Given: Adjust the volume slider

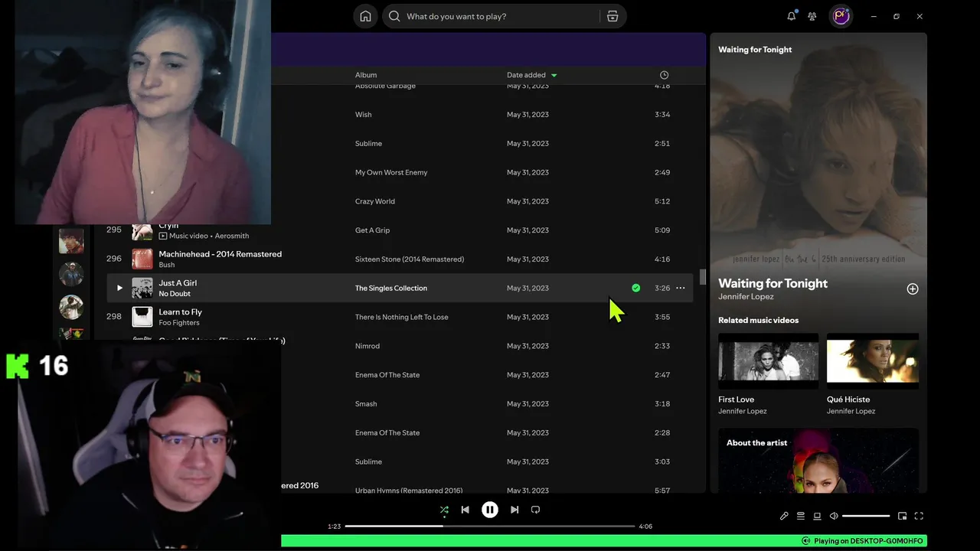Looking at the screenshot, I should pos(866,516).
